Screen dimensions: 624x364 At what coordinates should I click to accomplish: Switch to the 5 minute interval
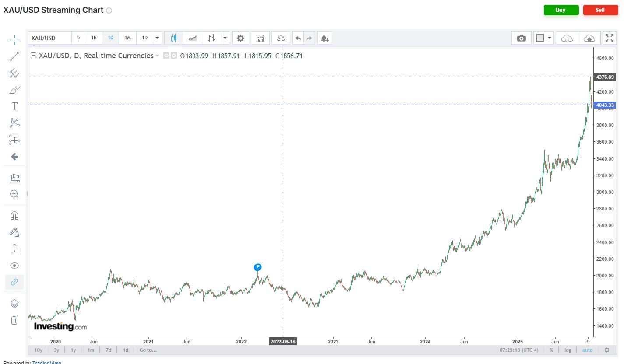pos(78,38)
